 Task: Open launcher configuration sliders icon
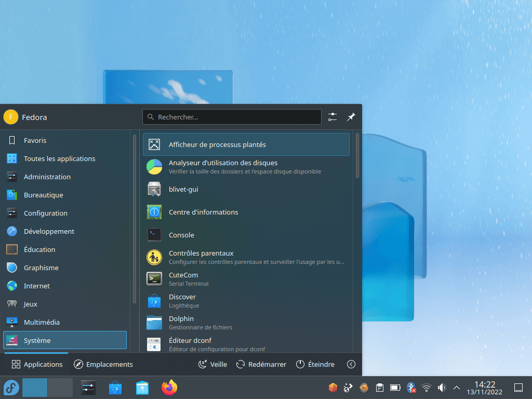point(332,117)
